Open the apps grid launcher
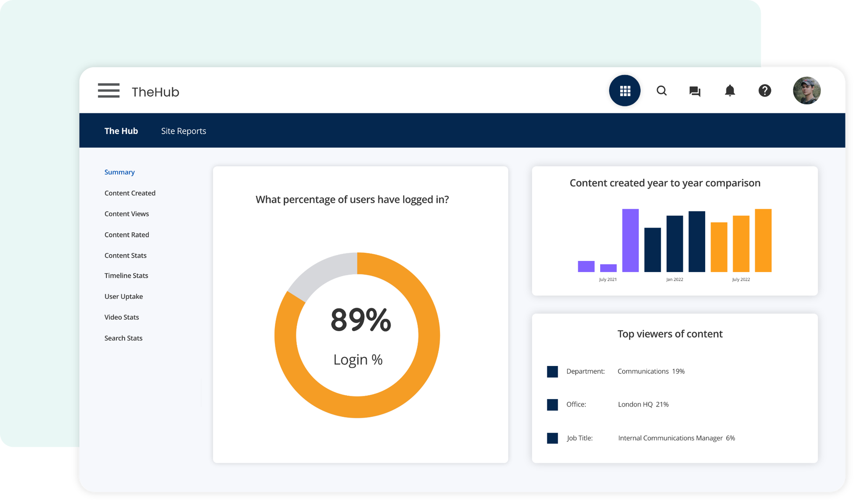858x504 pixels. point(625,90)
